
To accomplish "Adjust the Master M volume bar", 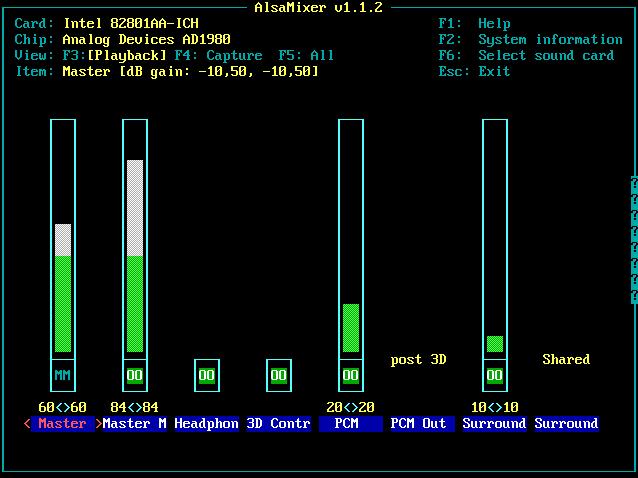I will [135, 240].
